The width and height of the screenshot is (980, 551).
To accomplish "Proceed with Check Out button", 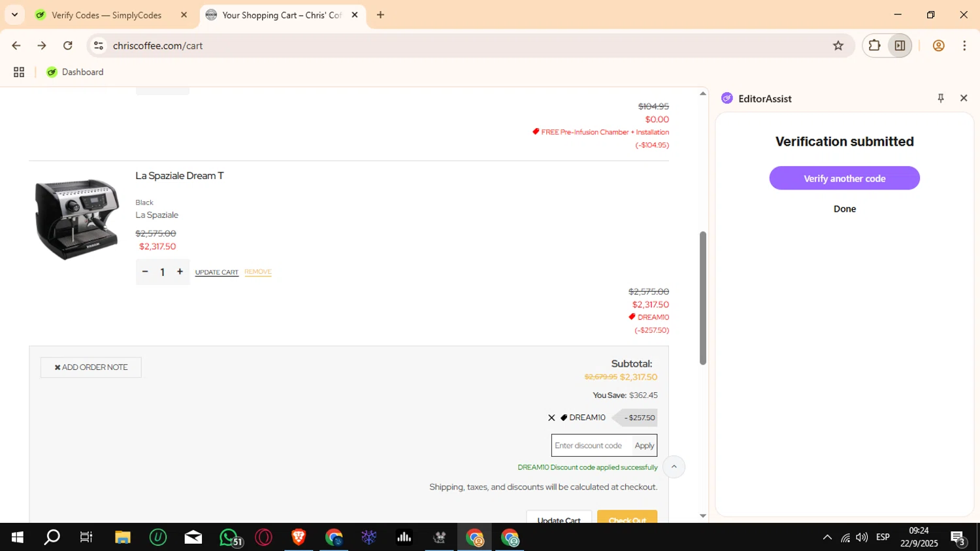I will pyautogui.click(x=627, y=517).
